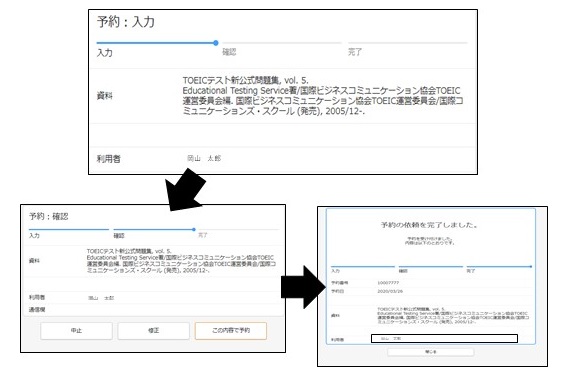Select the 入力 step in the 予約:確認 panel
The image size is (569, 382).
[34, 235]
